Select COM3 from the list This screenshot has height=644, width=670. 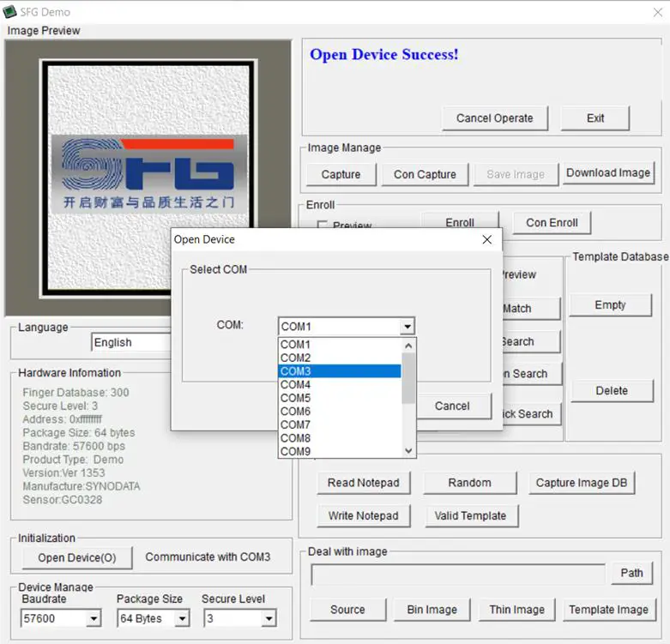pyautogui.click(x=339, y=371)
